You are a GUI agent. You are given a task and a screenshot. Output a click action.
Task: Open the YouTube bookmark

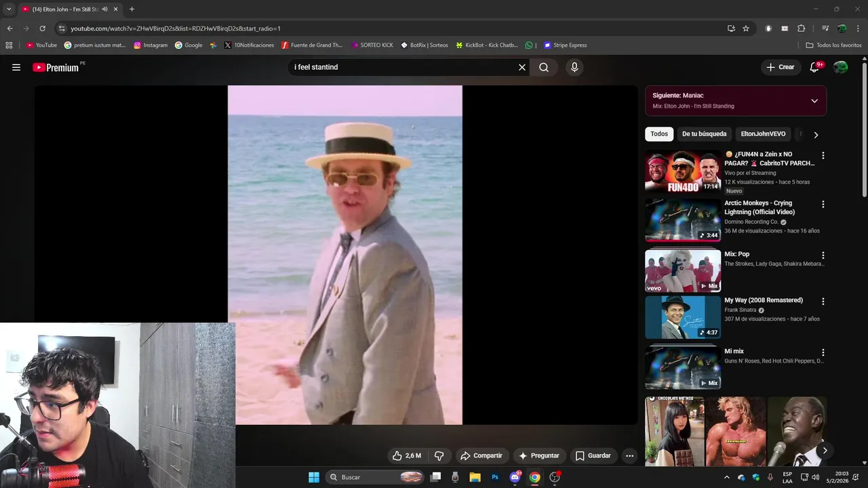pyautogui.click(x=41, y=45)
